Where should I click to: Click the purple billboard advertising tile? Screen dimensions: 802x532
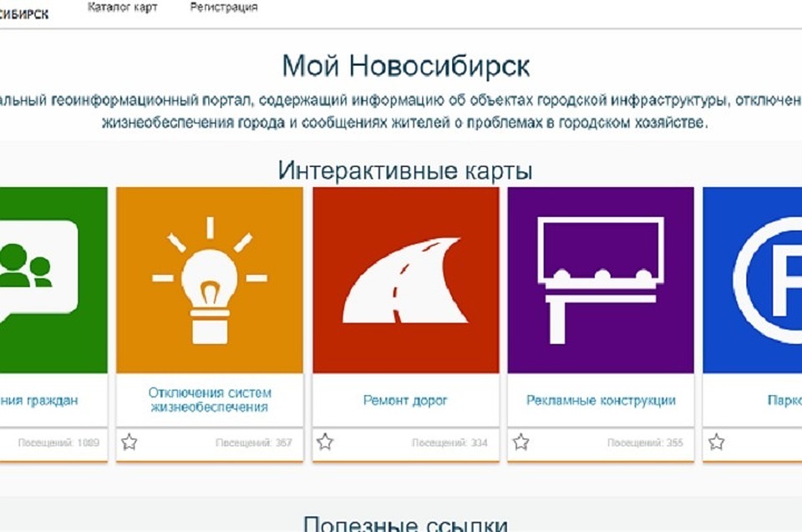(x=601, y=280)
